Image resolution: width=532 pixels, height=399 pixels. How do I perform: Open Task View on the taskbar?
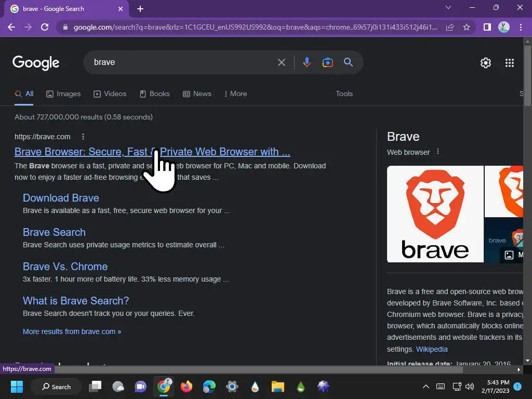(x=95, y=387)
